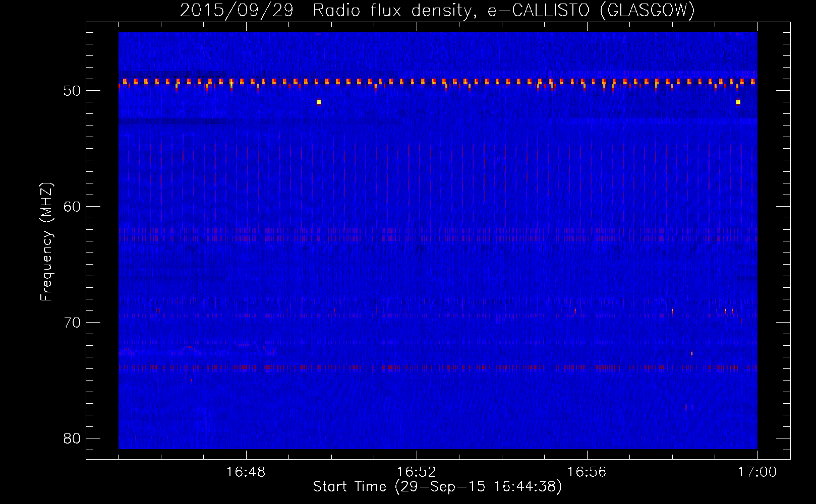Click the 60 MHz tick label

click(x=73, y=207)
